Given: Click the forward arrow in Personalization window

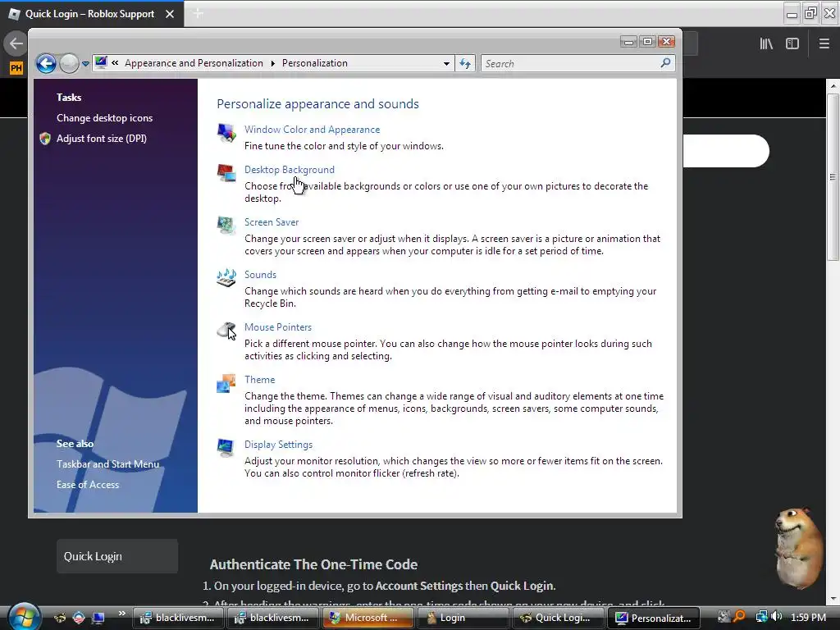Looking at the screenshot, I should click(x=69, y=64).
